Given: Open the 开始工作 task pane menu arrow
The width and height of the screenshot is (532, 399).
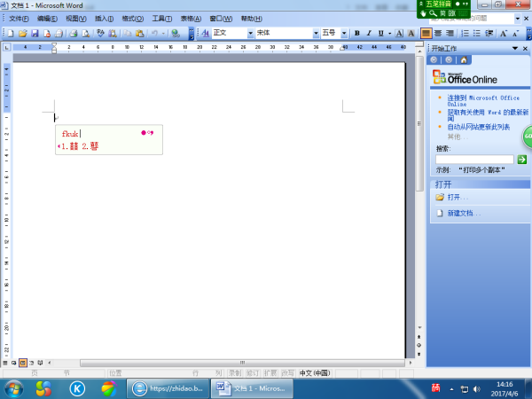Looking at the screenshot, I should (515, 49).
